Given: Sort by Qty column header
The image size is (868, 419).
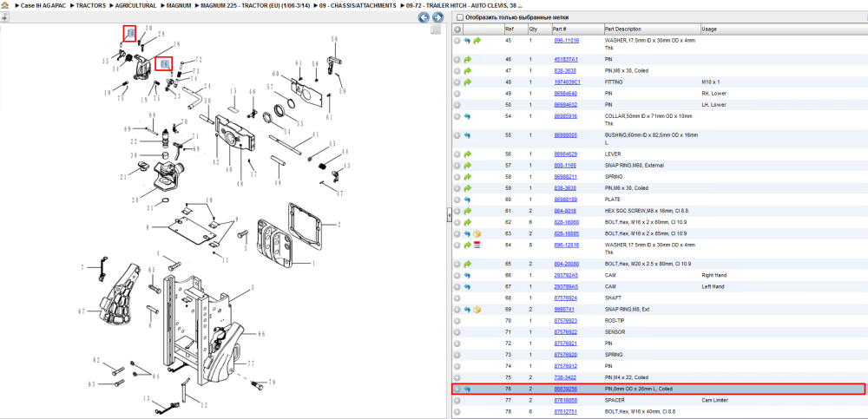Looking at the screenshot, I should click(533, 29).
